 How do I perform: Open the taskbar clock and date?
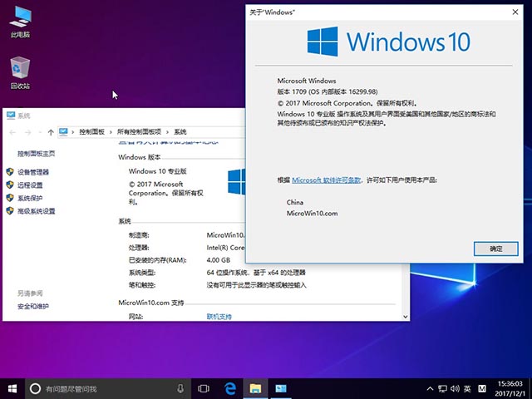tap(510, 389)
